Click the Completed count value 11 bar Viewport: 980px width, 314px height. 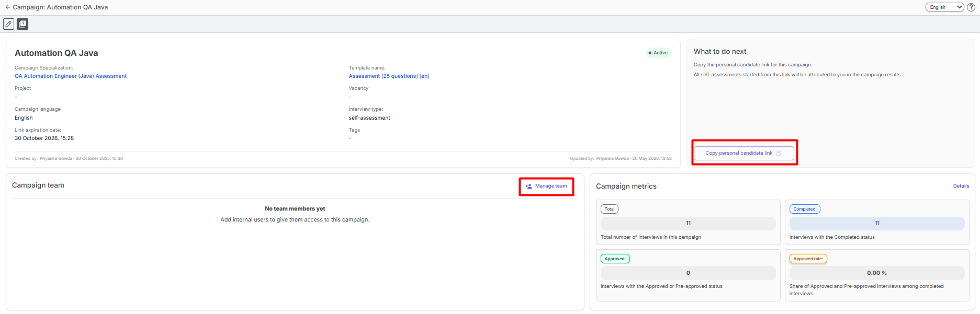point(877,223)
